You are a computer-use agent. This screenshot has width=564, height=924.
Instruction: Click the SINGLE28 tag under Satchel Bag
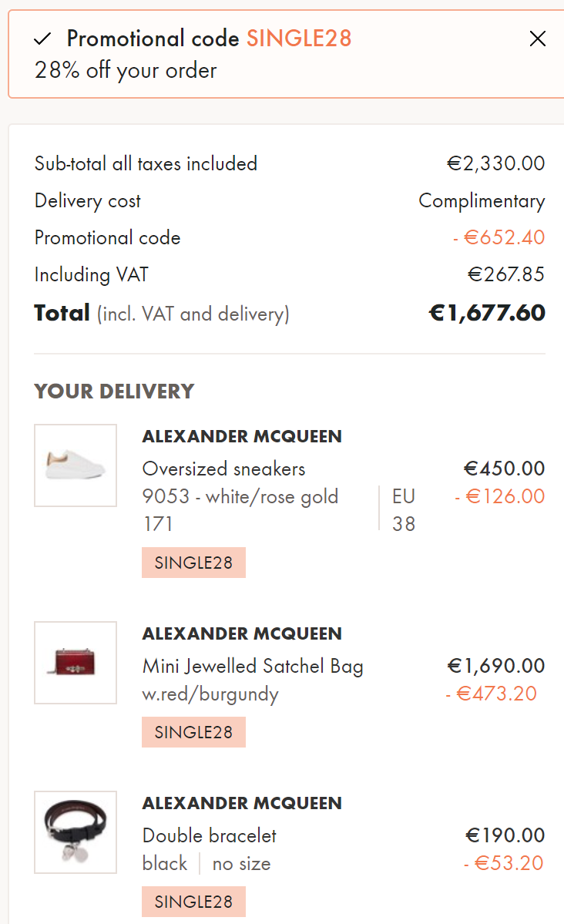click(193, 732)
